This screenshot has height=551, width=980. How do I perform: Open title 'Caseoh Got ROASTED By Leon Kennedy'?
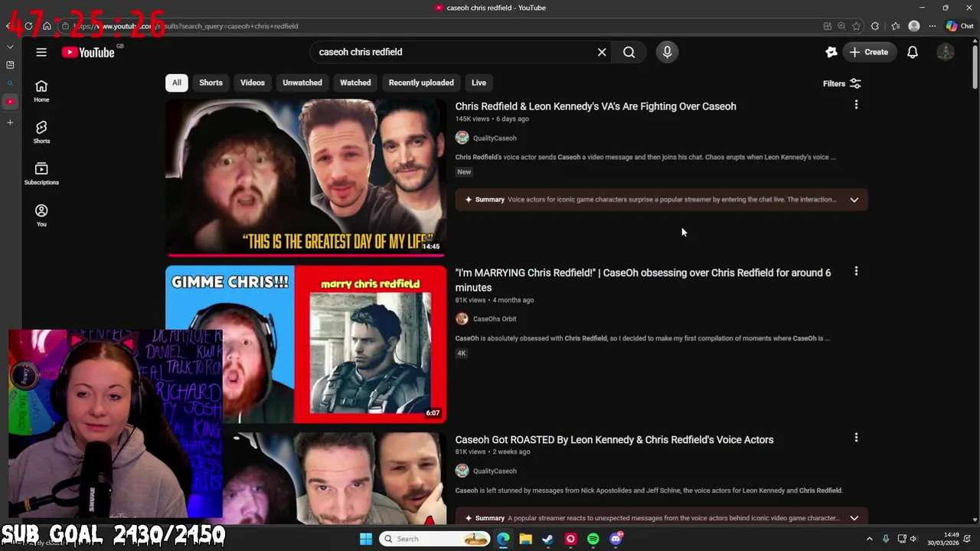[x=614, y=439]
